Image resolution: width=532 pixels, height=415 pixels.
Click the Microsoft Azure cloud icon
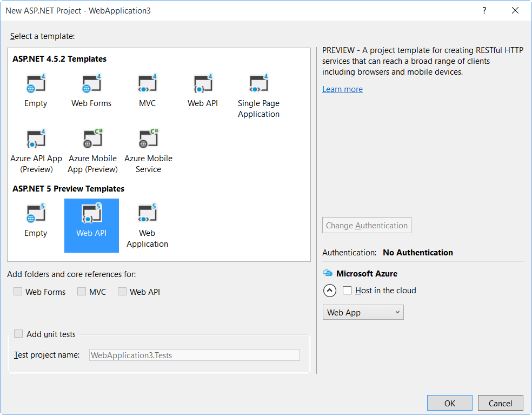(328, 273)
